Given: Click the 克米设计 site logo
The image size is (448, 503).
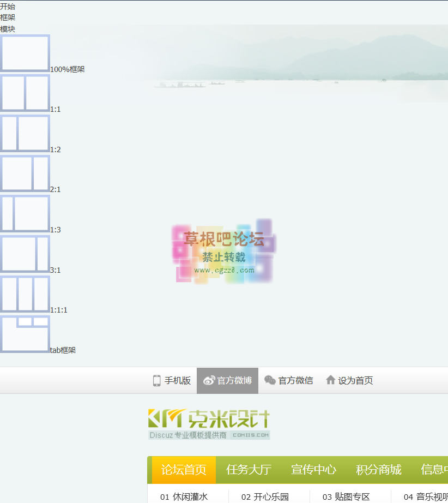Looking at the screenshot, I should point(209,423).
